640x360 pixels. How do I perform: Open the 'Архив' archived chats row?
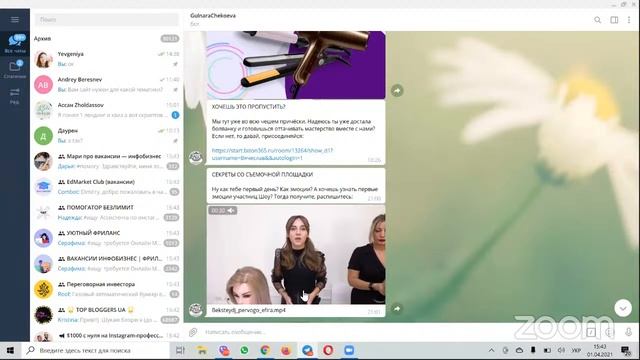[x=107, y=38]
